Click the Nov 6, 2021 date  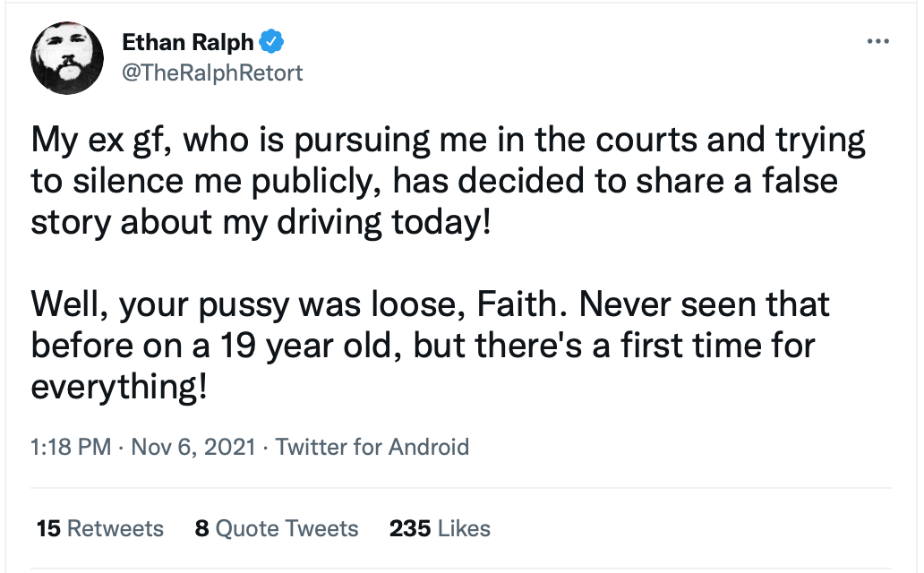pos(193,447)
